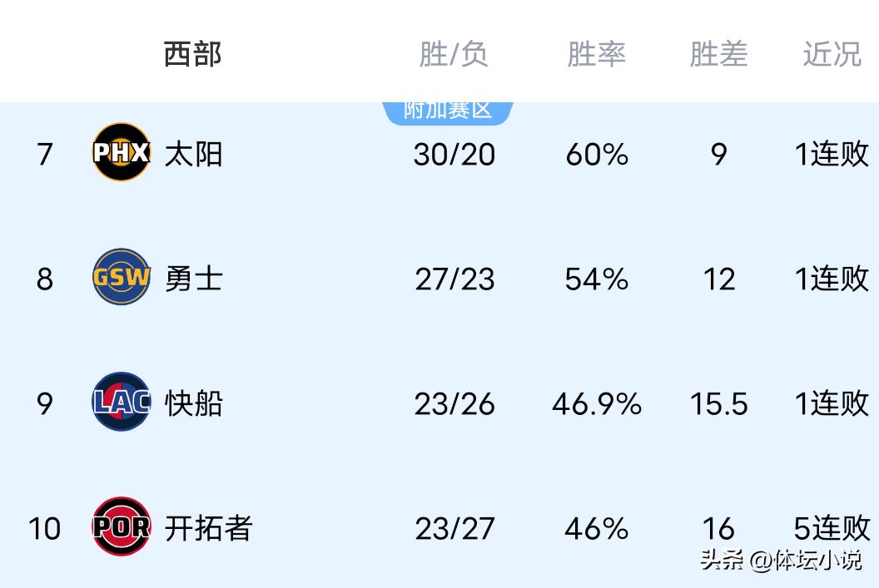879x588 pixels.
Task: Click the 头条 @体坛小说 watermark
Action: [780, 560]
